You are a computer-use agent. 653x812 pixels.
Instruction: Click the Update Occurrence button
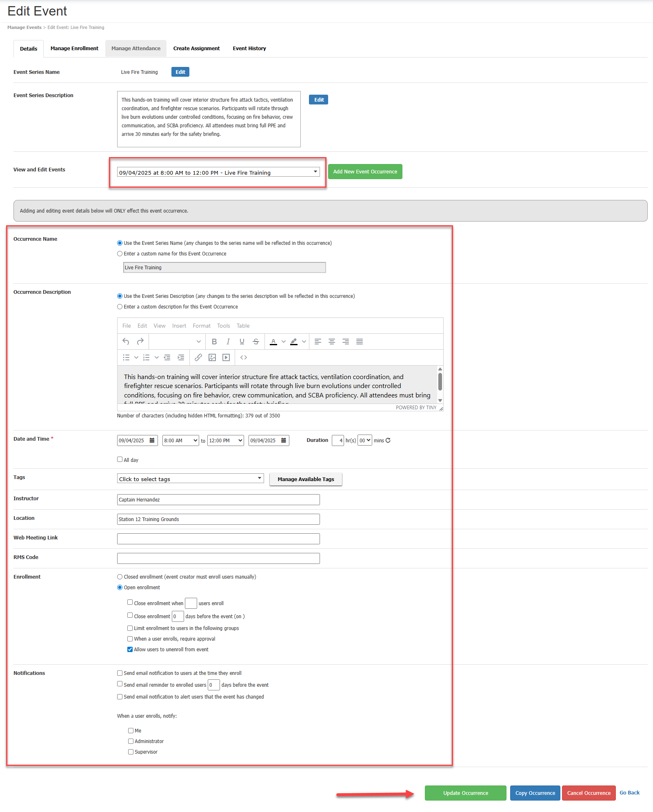coord(465,793)
